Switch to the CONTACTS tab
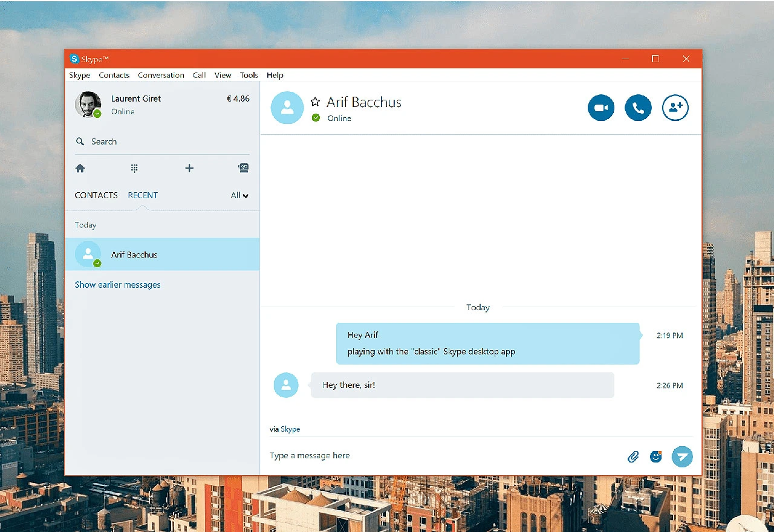This screenshot has height=532, width=774. [x=96, y=195]
